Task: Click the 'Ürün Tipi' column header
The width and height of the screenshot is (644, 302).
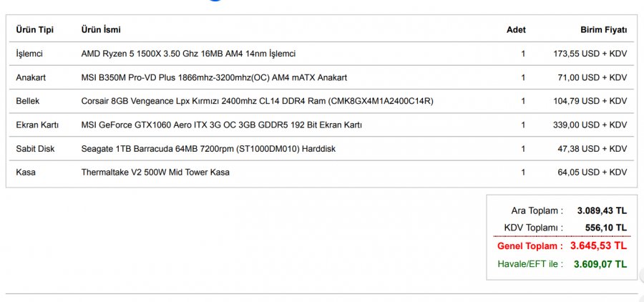Action: pos(34,30)
